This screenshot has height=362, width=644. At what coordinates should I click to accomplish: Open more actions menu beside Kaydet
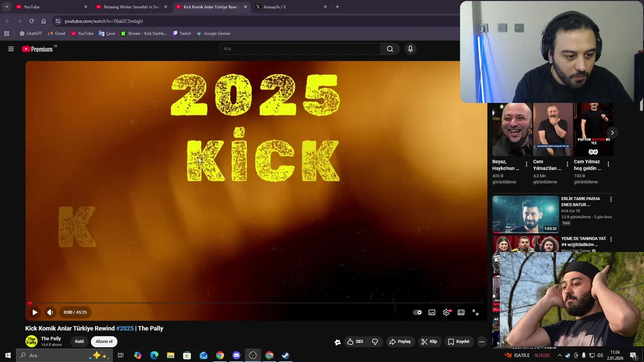pos(481,341)
